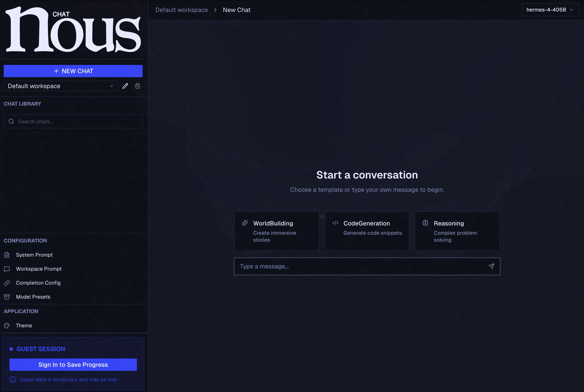The height and width of the screenshot is (392, 584).
Task: Click New Chat breadcrumb title
Action: click(237, 10)
